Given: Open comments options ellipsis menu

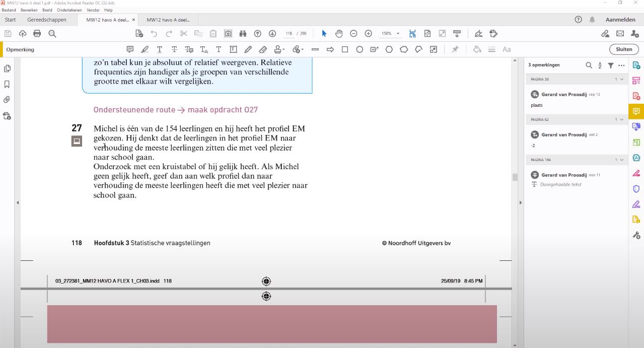Looking at the screenshot, I should [x=621, y=65].
